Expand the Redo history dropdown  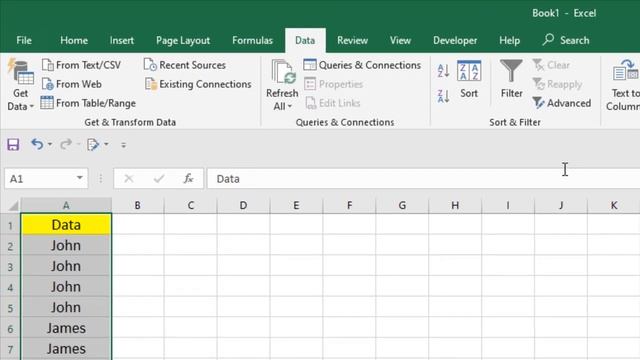(78, 144)
